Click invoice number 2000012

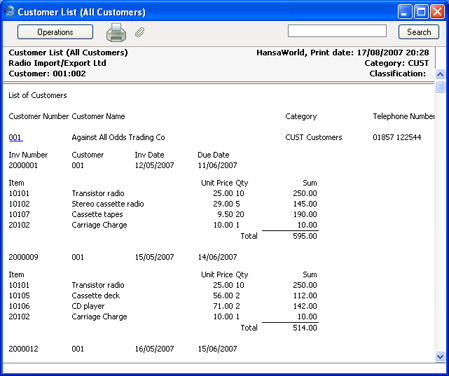coord(23,349)
